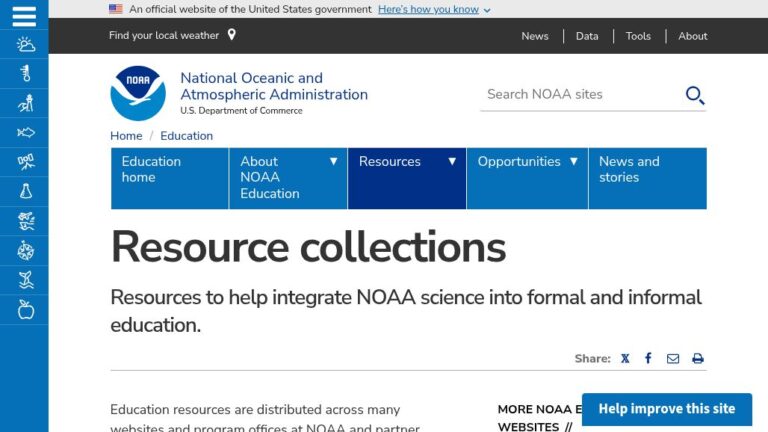Click the 'Resource collections' heading
Screen dimensions: 768x432
click(x=308, y=247)
